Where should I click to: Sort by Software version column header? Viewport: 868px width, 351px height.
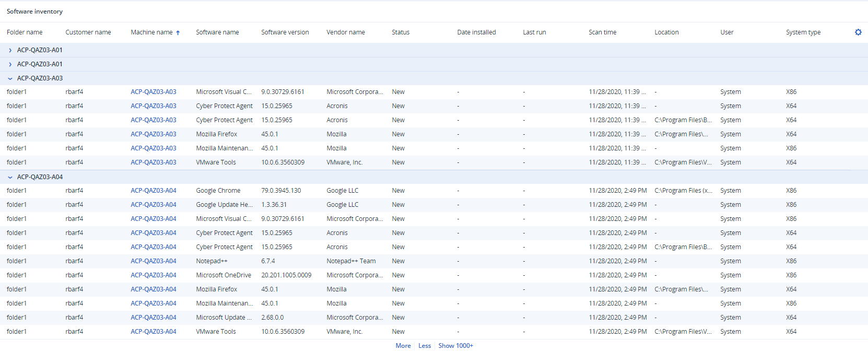pyautogui.click(x=285, y=32)
